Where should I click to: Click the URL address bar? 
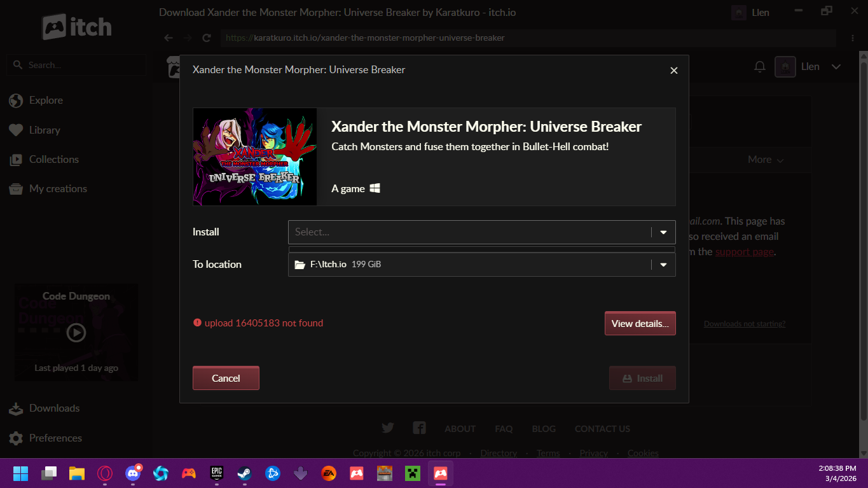(x=528, y=38)
